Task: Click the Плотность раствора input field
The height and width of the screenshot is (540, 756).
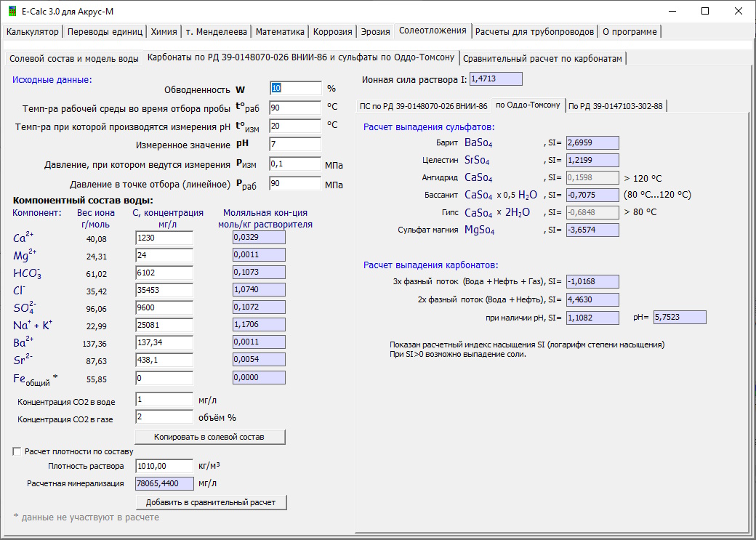Action: click(164, 466)
